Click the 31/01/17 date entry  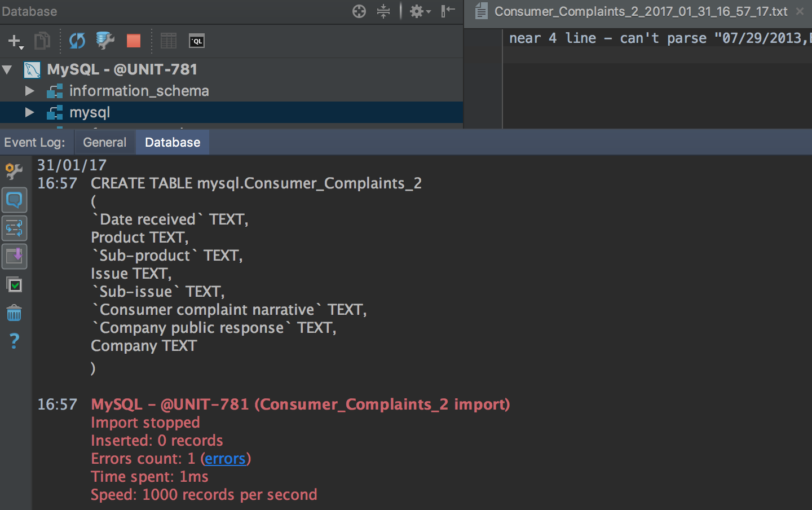[x=72, y=165]
